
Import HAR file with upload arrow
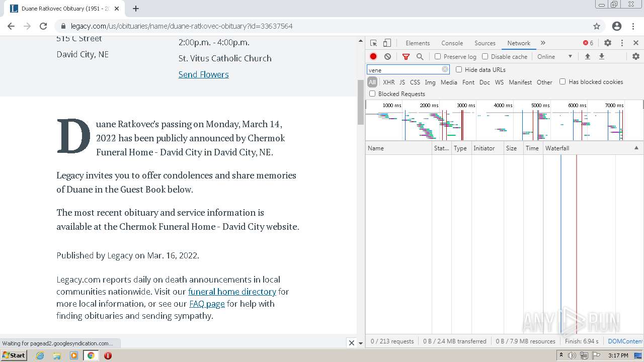(x=587, y=57)
